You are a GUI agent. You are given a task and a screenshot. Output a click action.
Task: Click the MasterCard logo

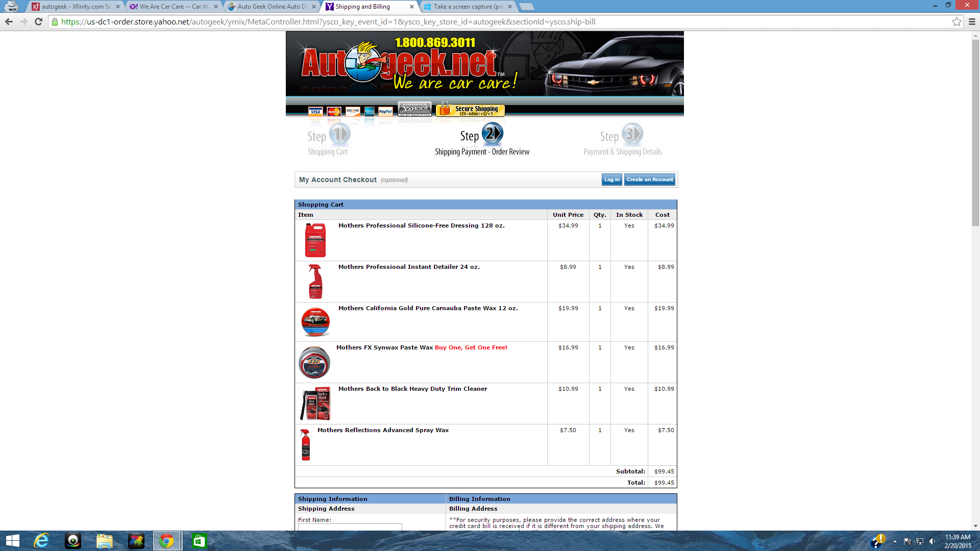(x=334, y=112)
